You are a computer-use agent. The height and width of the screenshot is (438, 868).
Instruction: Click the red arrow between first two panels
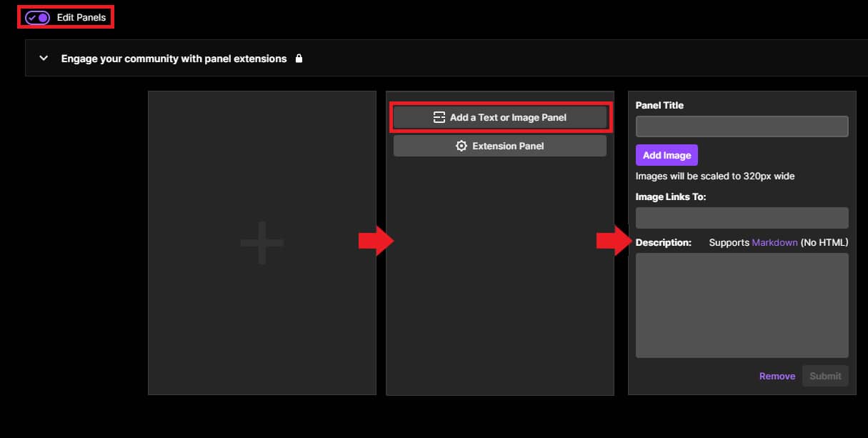(376, 242)
